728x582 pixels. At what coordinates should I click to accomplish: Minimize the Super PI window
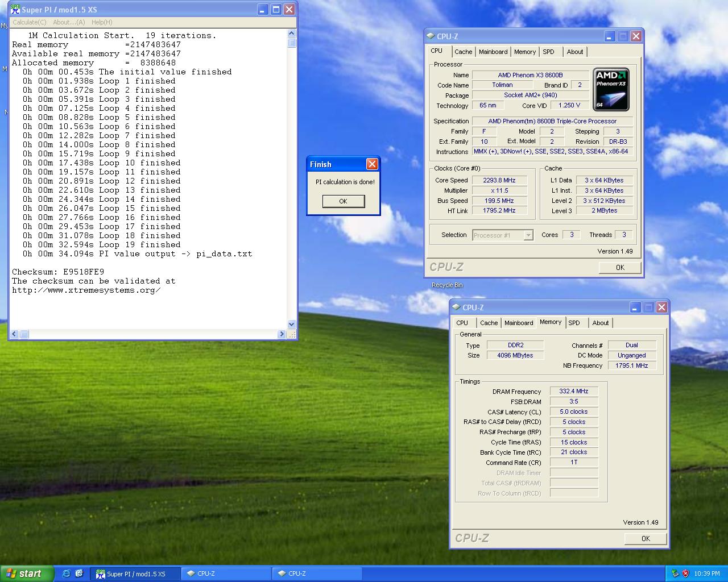tap(262, 10)
